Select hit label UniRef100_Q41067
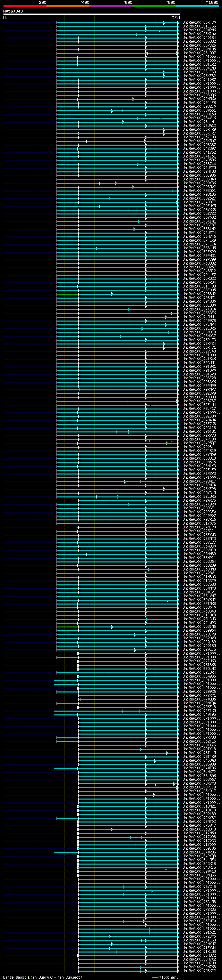The image size is (222, 980). pyautogui.click(x=199, y=80)
